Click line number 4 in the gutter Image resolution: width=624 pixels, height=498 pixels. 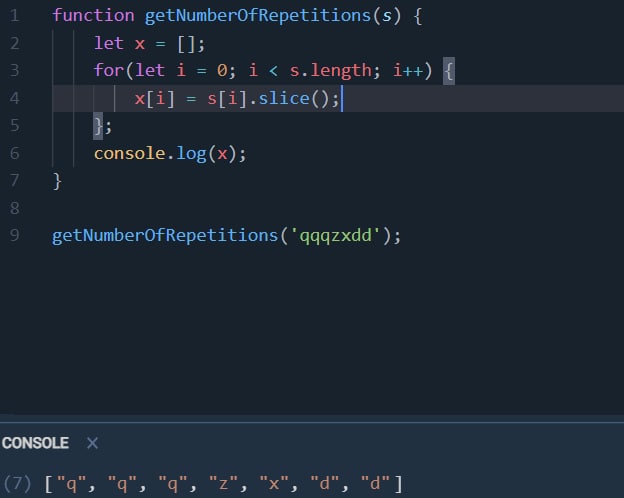click(x=15, y=98)
